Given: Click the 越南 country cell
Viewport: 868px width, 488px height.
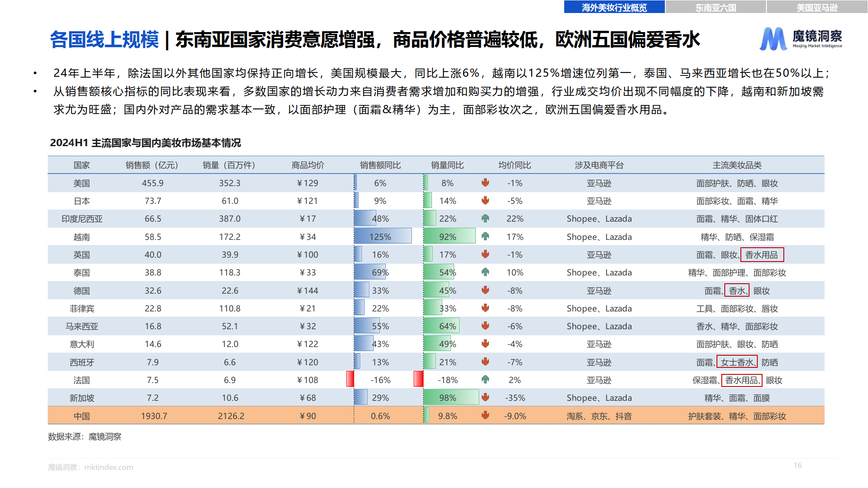Looking at the screenshot, I should (82, 237).
